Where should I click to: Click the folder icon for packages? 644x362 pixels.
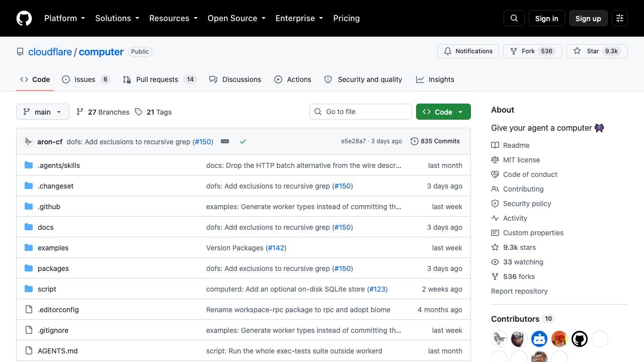point(29,268)
